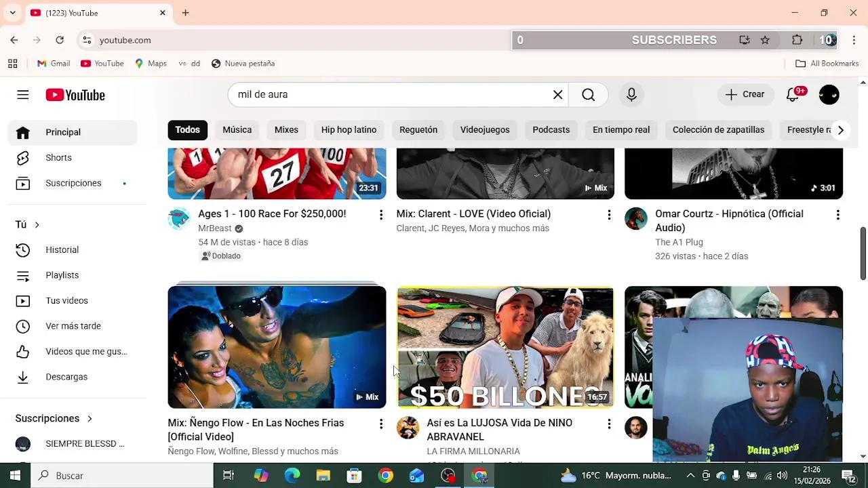Open more options for the MrBeast video
868x488 pixels.
[381, 215]
